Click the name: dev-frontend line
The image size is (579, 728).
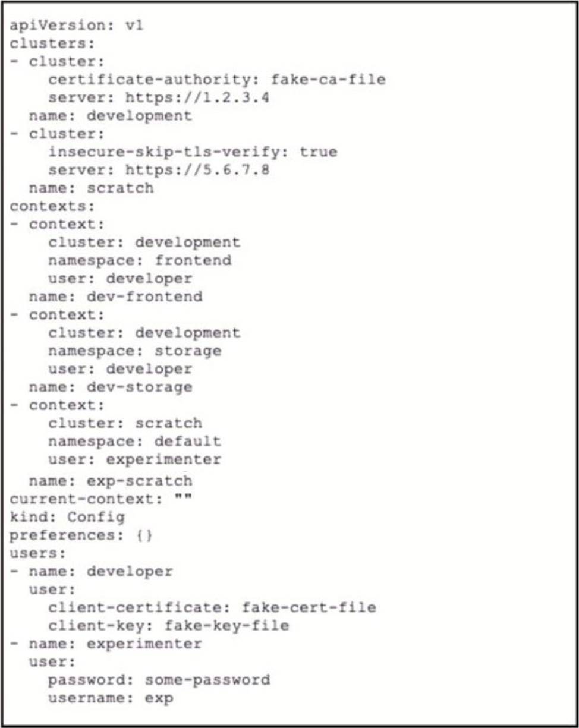[x=115, y=297]
